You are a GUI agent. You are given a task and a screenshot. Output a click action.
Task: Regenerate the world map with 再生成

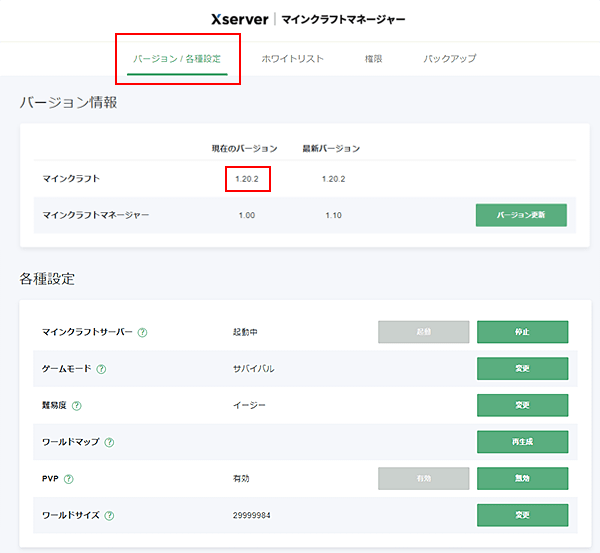522,442
